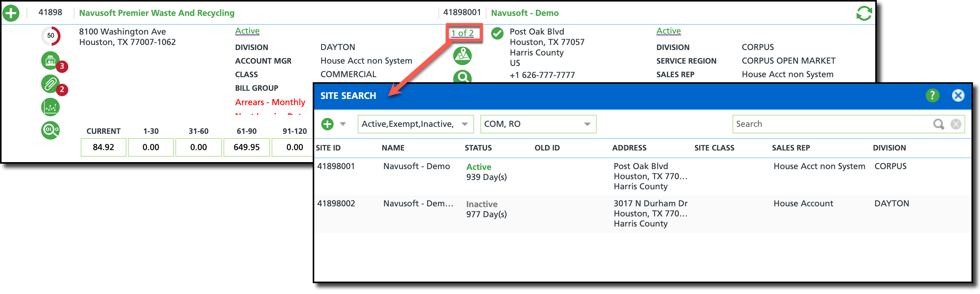Sort by SITE CLASS column header
Image resolution: width=980 pixels, height=294 pixels.
point(714,148)
